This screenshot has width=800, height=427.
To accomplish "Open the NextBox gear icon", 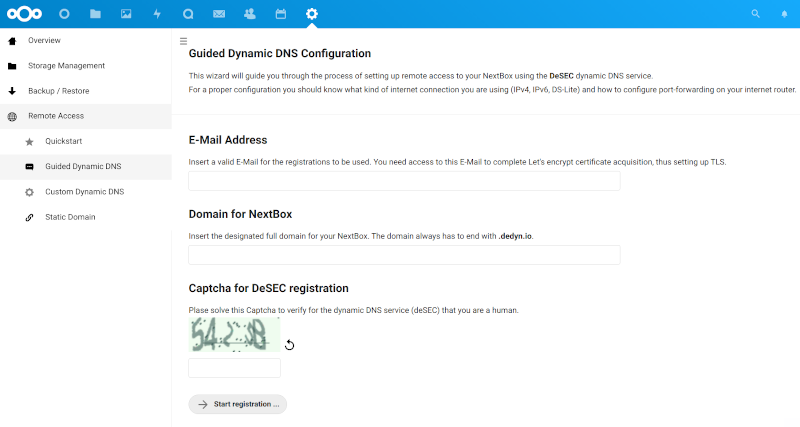I will point(312,14).
